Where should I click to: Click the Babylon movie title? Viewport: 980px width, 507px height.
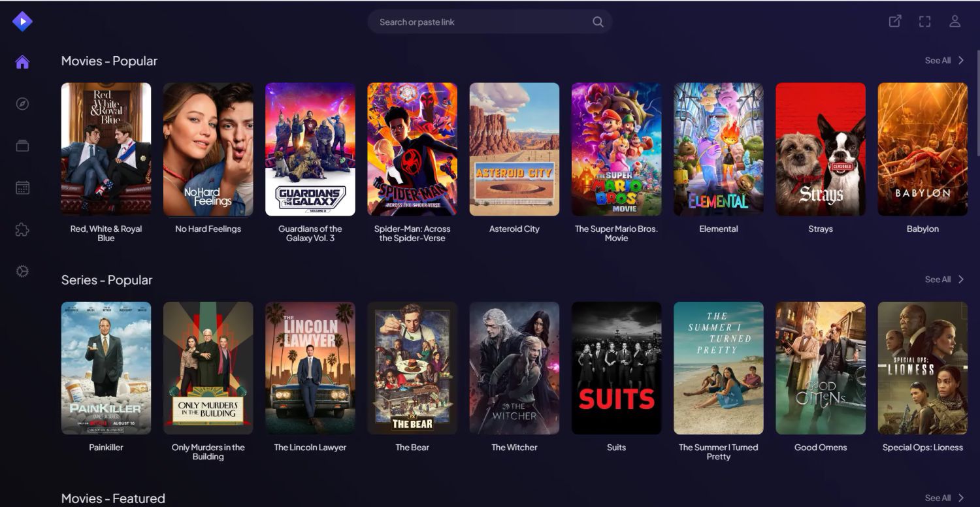tap(922, 229)
